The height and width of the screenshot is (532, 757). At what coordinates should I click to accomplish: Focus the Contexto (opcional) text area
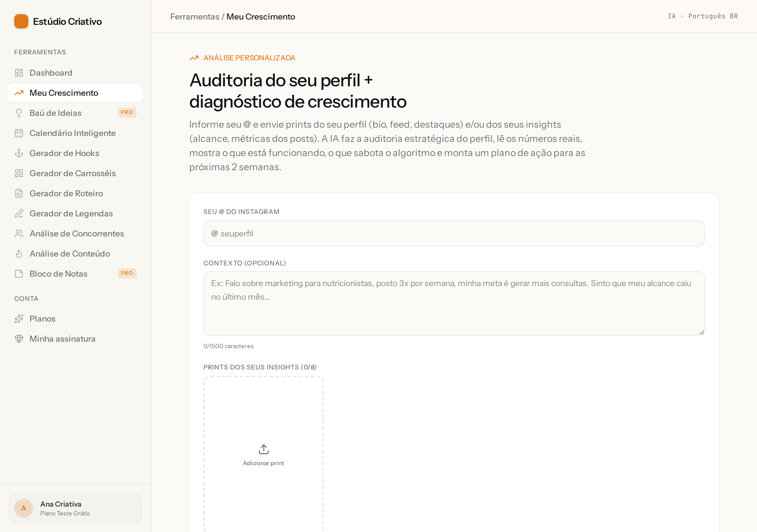[454, 304]
